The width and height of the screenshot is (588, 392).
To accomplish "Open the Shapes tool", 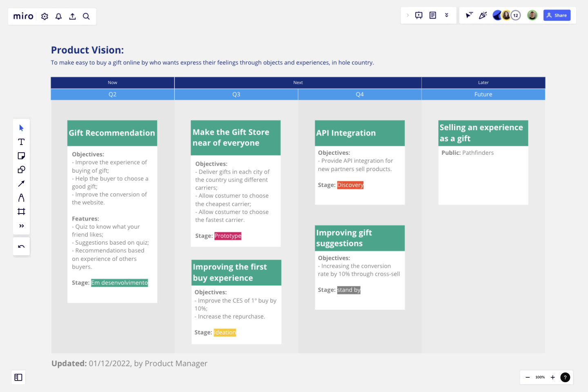I will [21, 169].
